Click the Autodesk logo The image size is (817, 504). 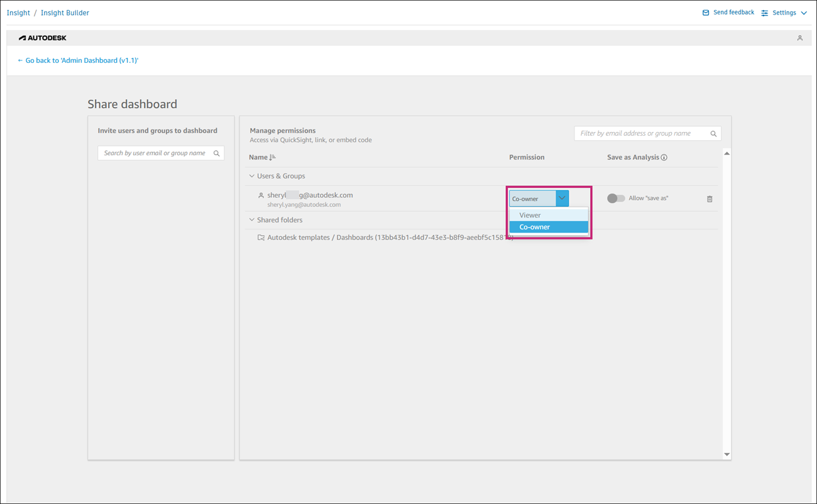(x=43, y=38)
